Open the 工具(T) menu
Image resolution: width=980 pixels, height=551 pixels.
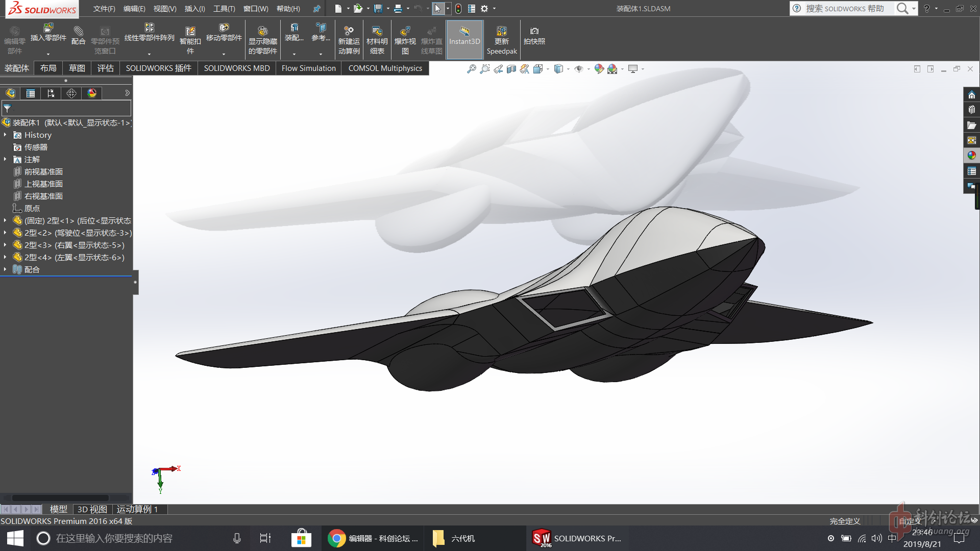pyautogui.click(x=224, y=9)
